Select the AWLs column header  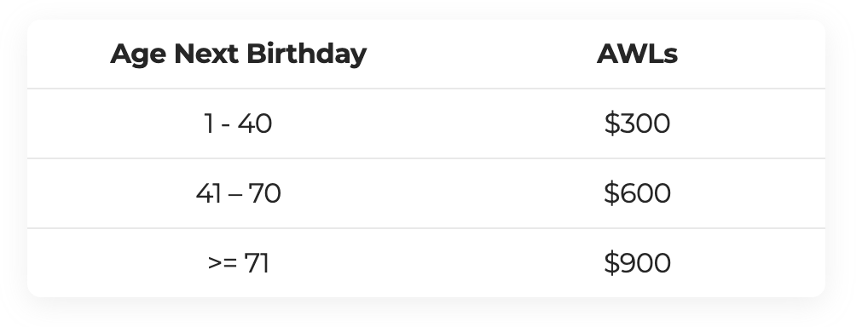pos(637,54)
